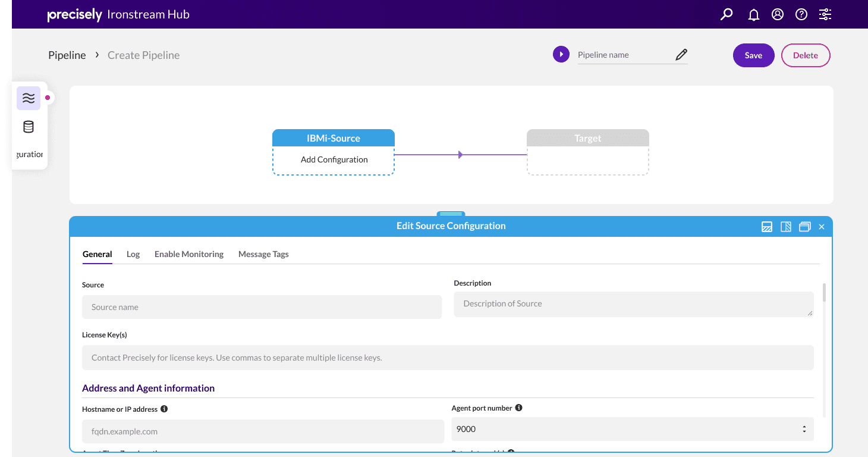The width and height of the screenshot is (868, 457).
Task: Select the database icon in the sidebar
Action: 29,127
